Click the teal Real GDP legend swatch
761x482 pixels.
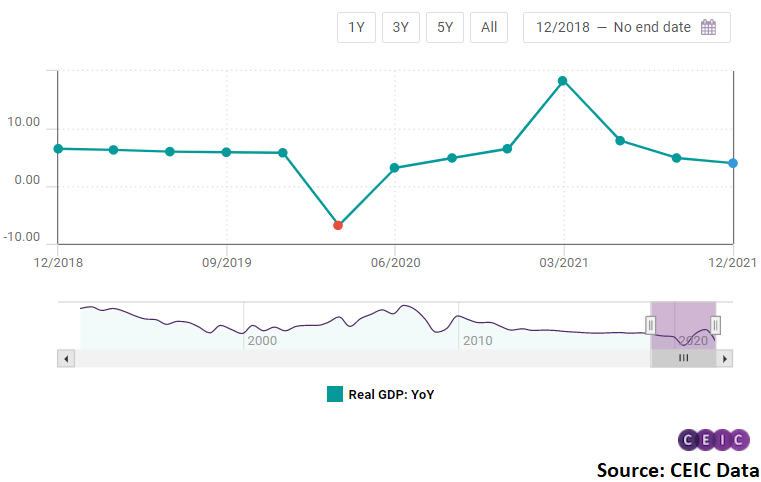(x=335, y=394)
